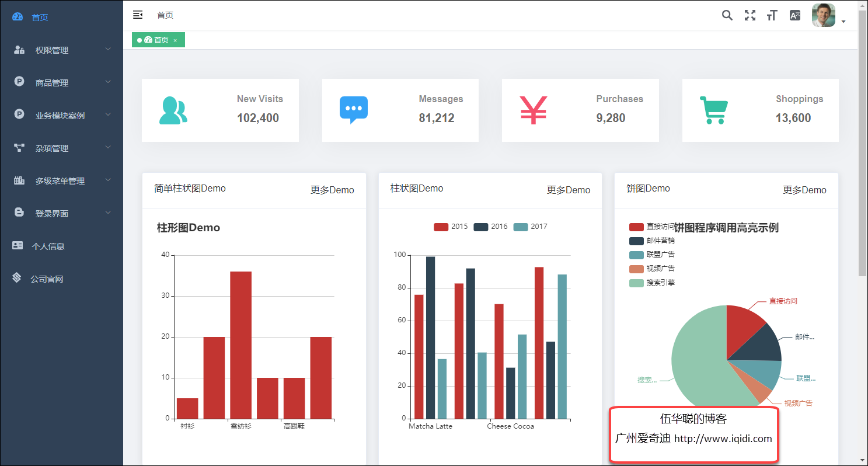Click the language switch icon
The image size is (868, 466).
tap(795, 15)
